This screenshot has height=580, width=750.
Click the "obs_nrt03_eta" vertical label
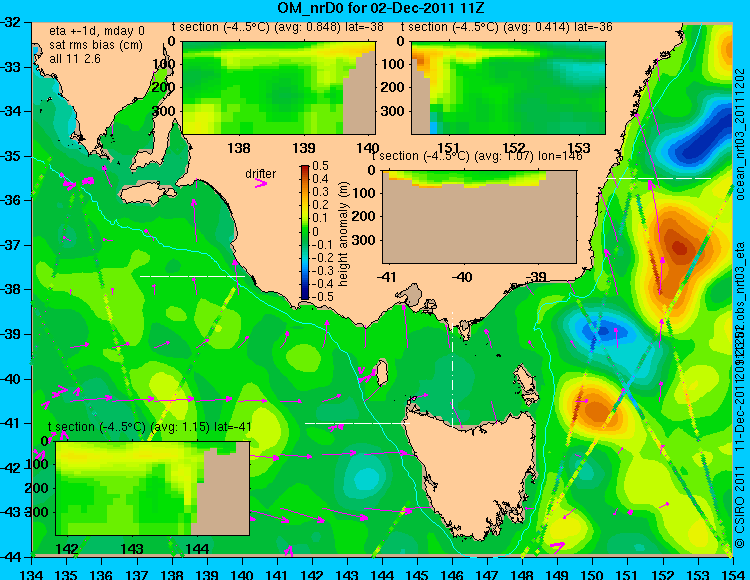tap(740, 285)
